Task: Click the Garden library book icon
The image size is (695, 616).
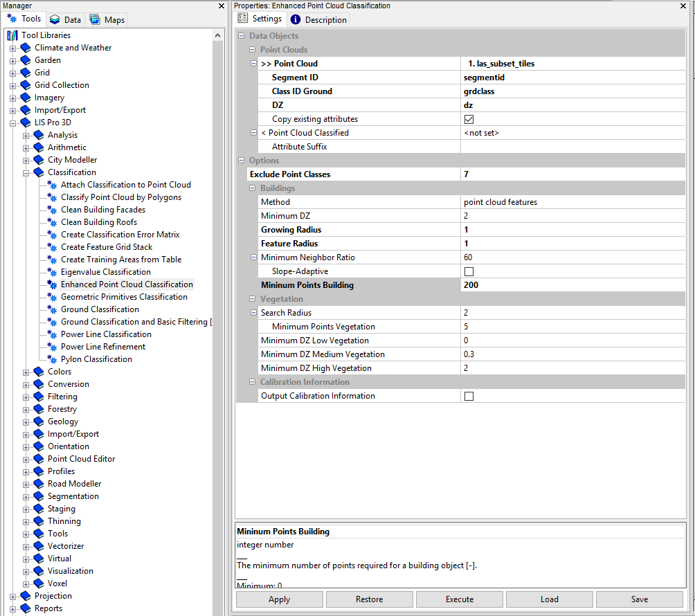Action: click(x=26, y=60)
